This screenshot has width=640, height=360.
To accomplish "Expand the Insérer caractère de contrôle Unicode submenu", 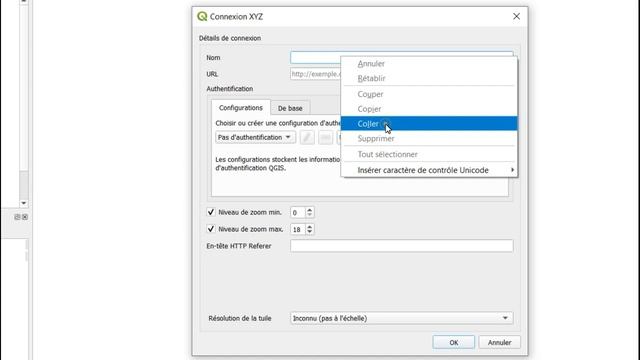I will point(429,170).
